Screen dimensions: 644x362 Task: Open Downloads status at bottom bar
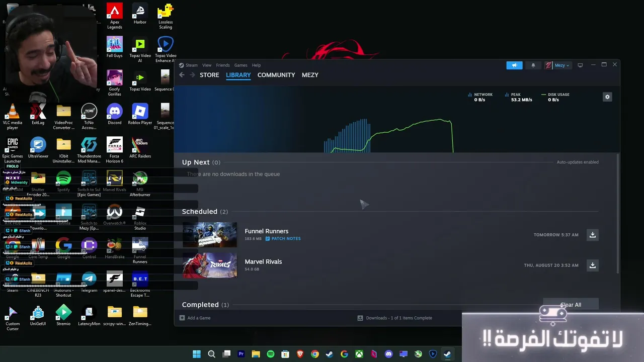tap(395, 318)
